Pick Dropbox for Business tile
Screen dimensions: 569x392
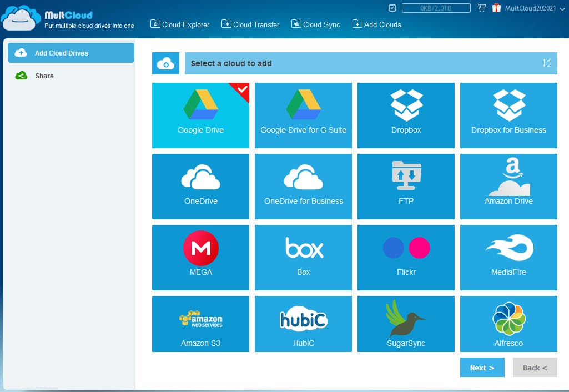(x=508, y=115)
